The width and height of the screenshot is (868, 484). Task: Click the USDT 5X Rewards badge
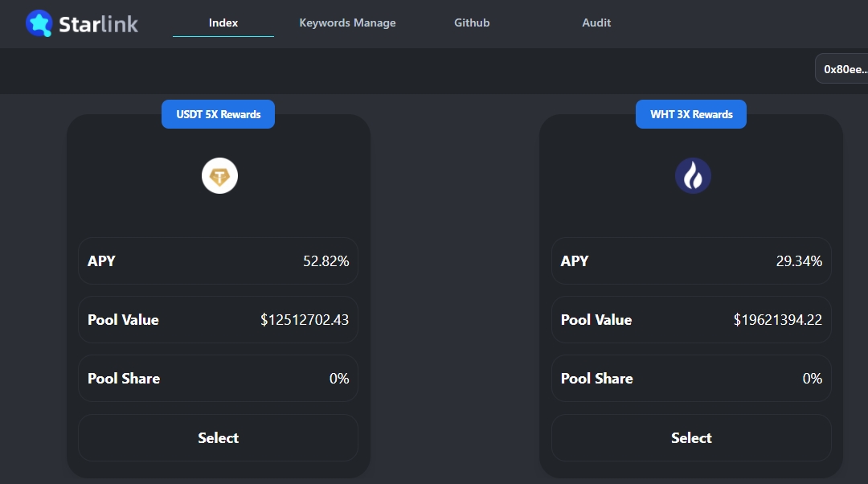[219, 114]
